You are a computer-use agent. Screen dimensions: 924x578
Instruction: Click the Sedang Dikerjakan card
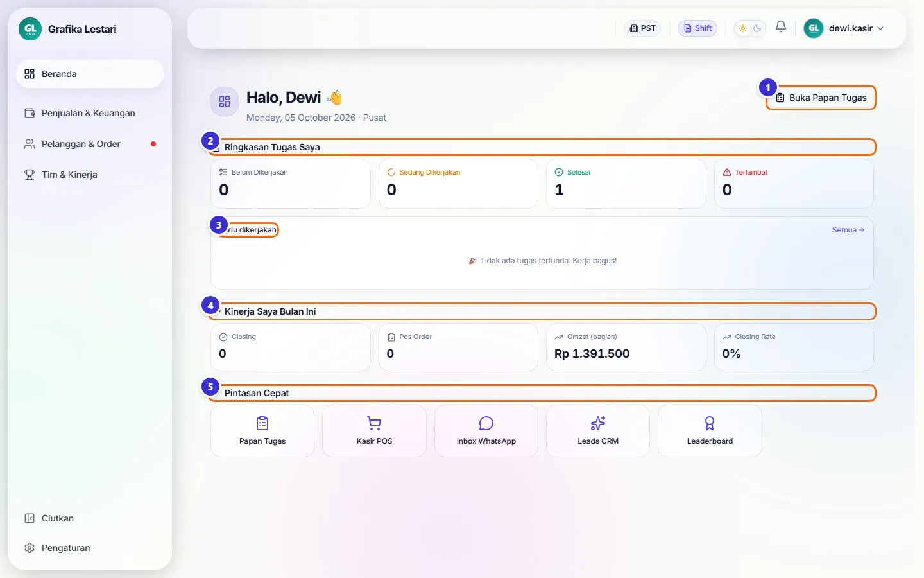click(x=458, y=184)
